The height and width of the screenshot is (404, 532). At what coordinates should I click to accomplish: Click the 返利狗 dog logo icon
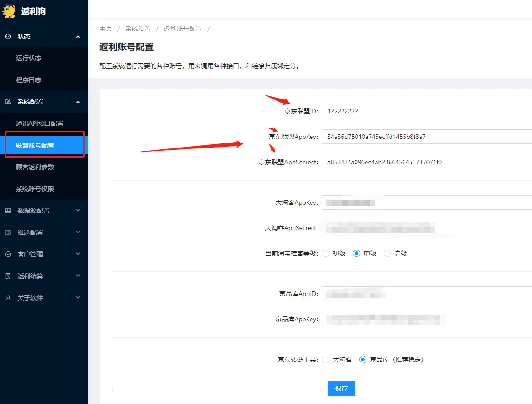[9, 11]
